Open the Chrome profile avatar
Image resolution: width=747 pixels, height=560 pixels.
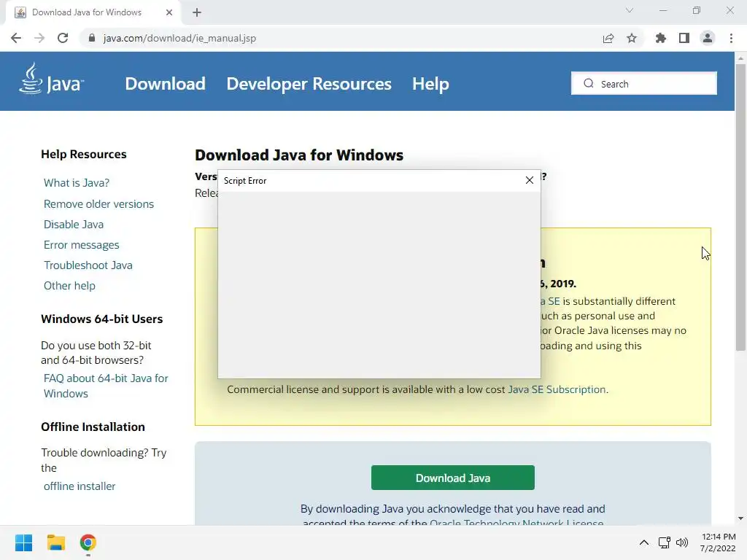pos(708,38)
